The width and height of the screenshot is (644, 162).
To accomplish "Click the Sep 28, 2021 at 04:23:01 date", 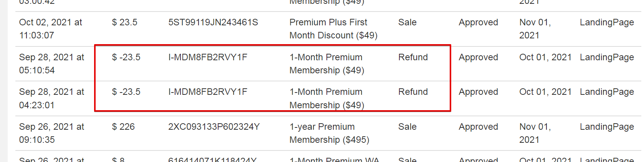I will click(51, 98).
